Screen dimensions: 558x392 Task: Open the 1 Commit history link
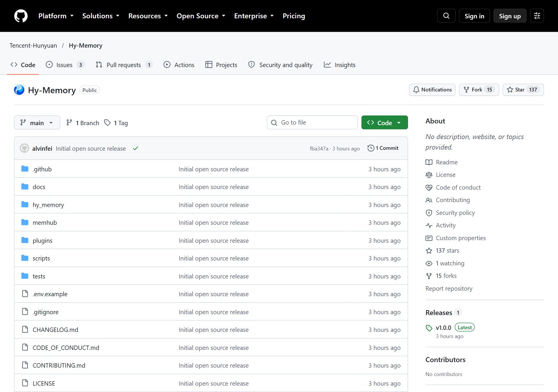pyautogui.click(x=383, y=148)
